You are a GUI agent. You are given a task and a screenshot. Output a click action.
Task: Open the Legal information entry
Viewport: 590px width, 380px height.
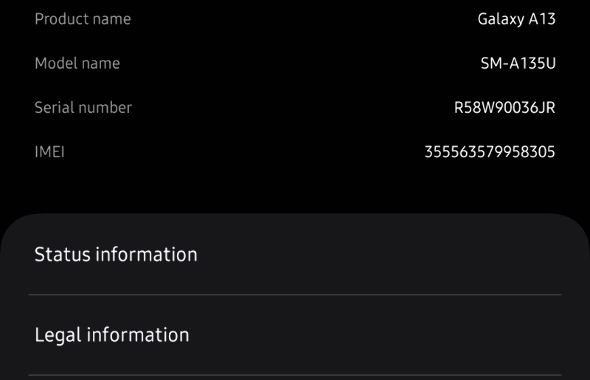coord(295,334)
